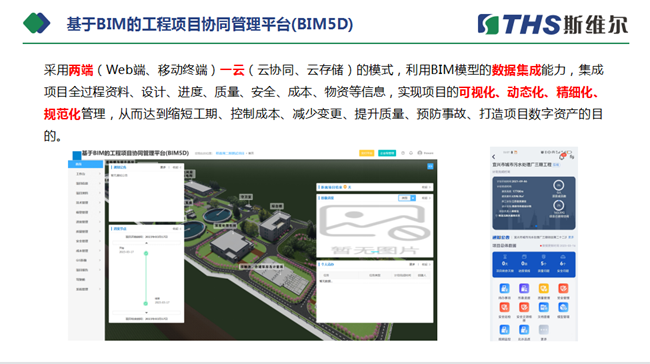Click the yellow button in web header

366,153
